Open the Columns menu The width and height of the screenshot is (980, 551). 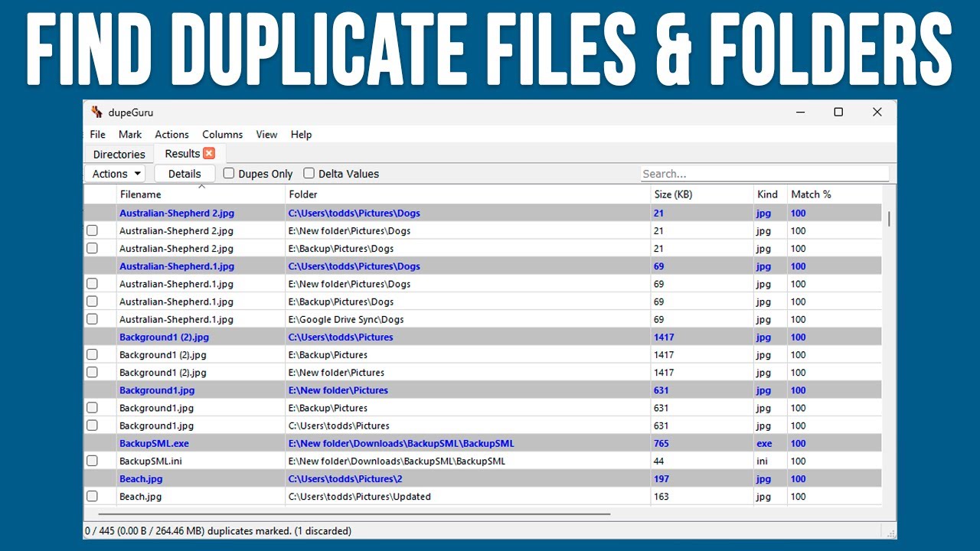tap(222, 135)
